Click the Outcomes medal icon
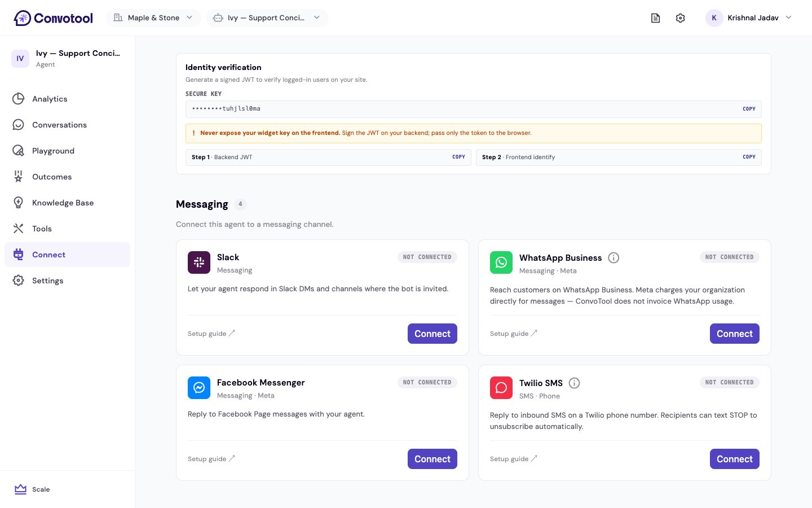812x508 pixels. pyautogui.click(x=19, y=177)
